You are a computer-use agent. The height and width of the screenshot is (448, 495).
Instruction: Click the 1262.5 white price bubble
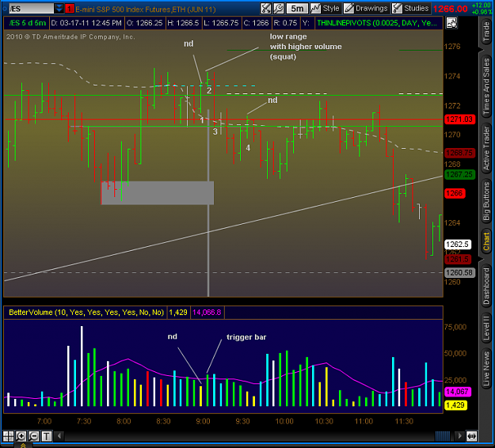(x=458, y=245)
